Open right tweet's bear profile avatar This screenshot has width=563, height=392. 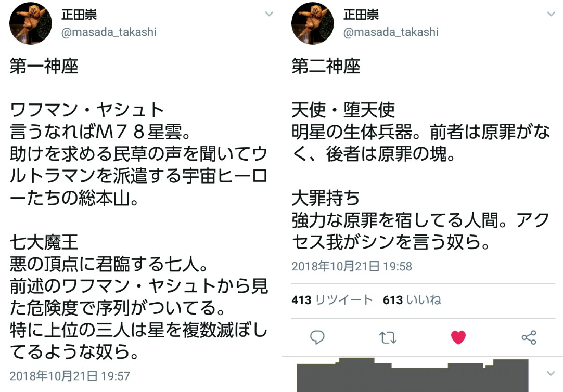click(312, 23)
